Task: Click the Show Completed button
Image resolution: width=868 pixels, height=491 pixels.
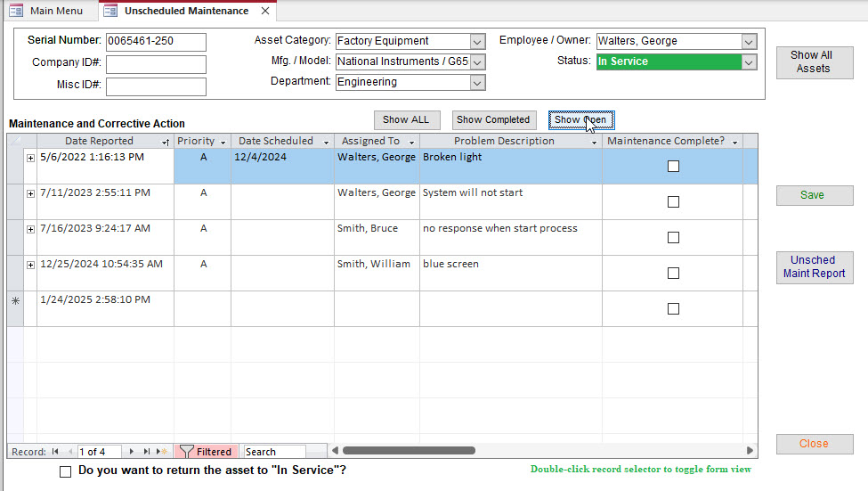Action: point(492,119)
